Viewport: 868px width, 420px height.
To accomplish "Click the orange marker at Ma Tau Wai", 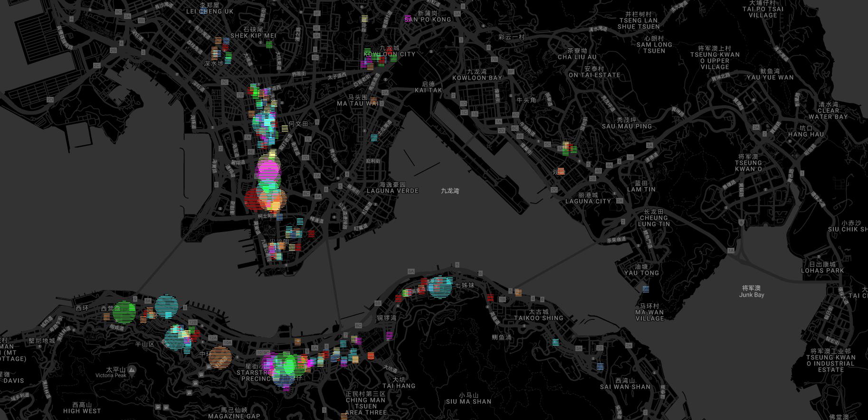I will (374, 101).
